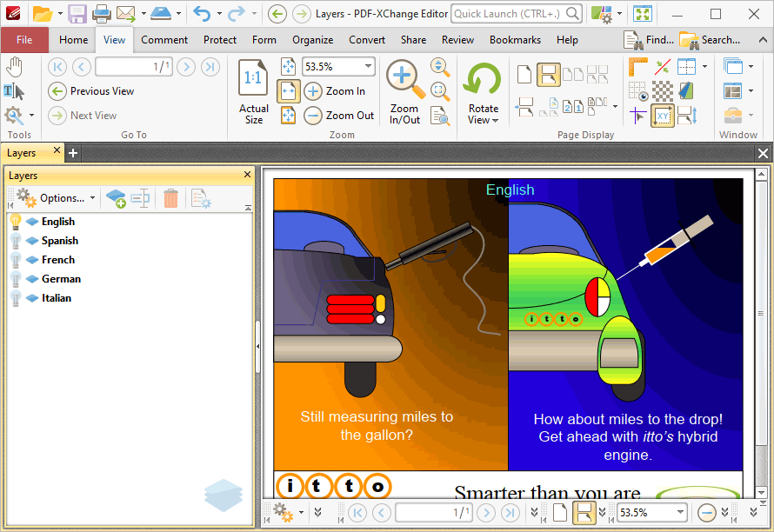774x532 pixels.
Task: Switch to the Comment ribbon tab
Action: (x=164, y=40)
